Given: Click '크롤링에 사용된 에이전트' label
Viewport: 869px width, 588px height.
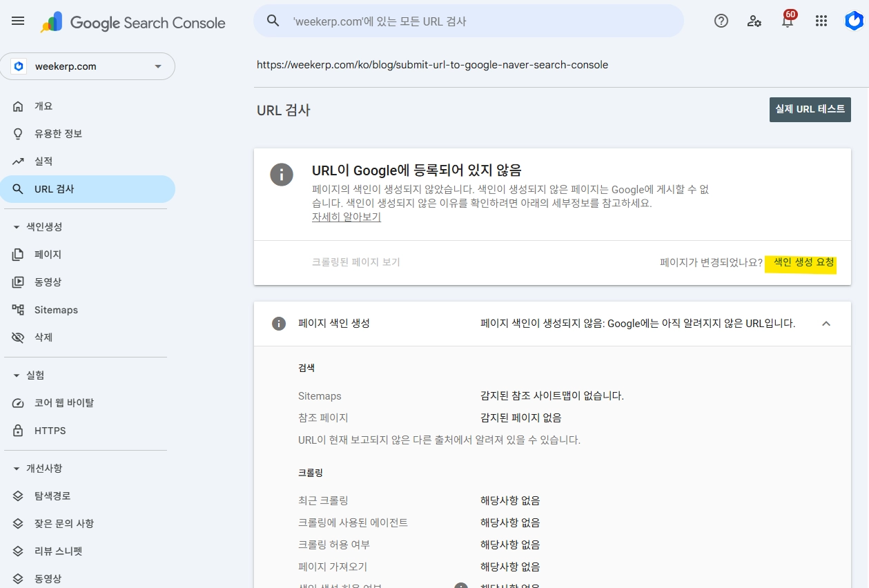Looking at the screenshot, I should coord(353,522).
